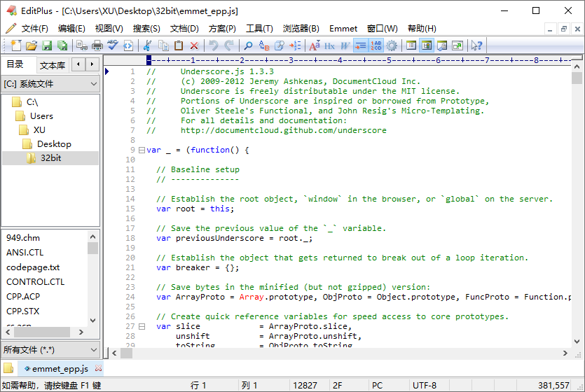Image resolution: width=585 pixels, height=392 pixels.
Task: Select file ANSI.CTL in list
Action: click(25, 252)
